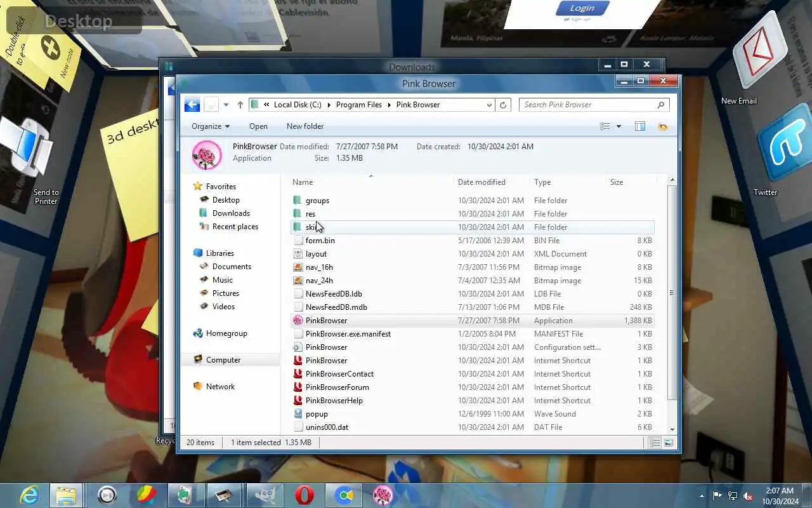Create a New folder

click(x=305, y=126)
